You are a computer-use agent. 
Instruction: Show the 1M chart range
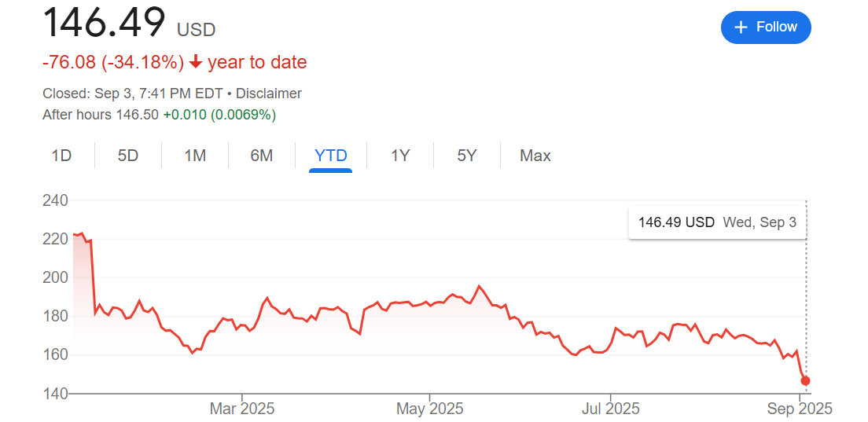pyautogui.click(x=195, y=156)
